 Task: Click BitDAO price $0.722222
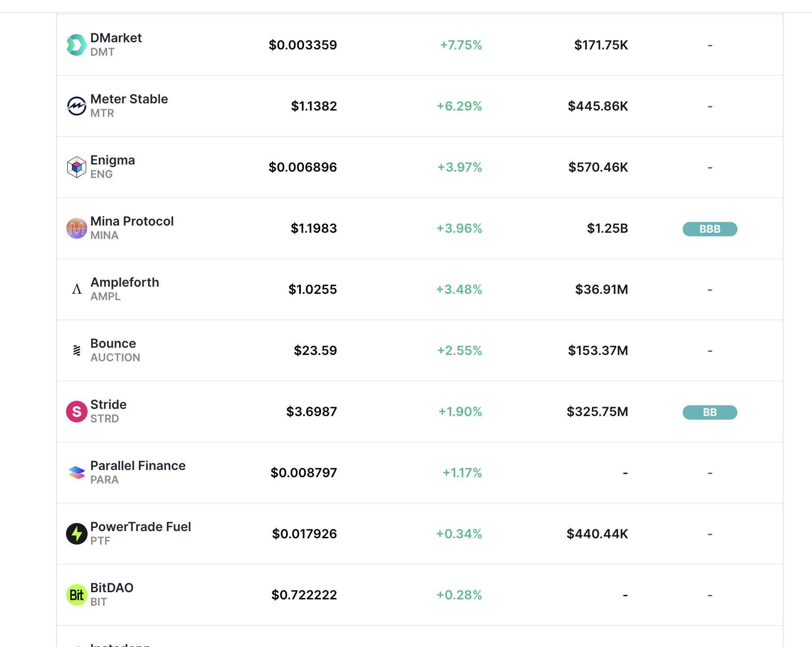(304, 595)
